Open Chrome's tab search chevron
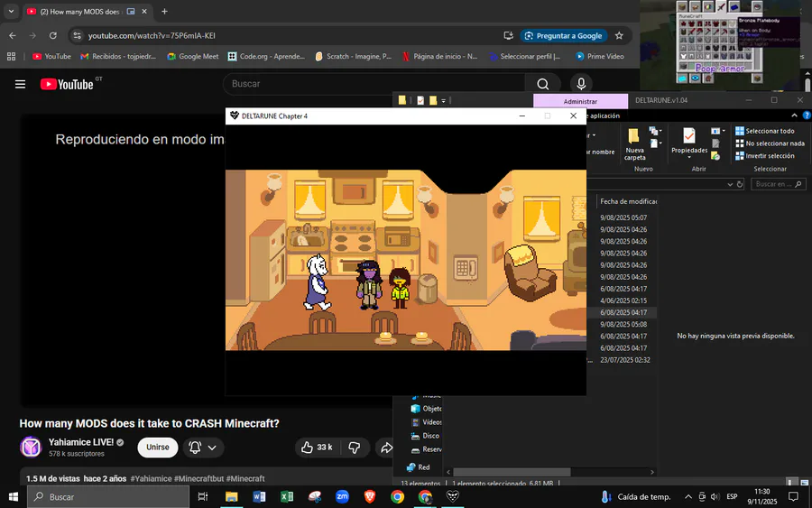This screenshot has width=812, height=508. (x=11, y=12)
